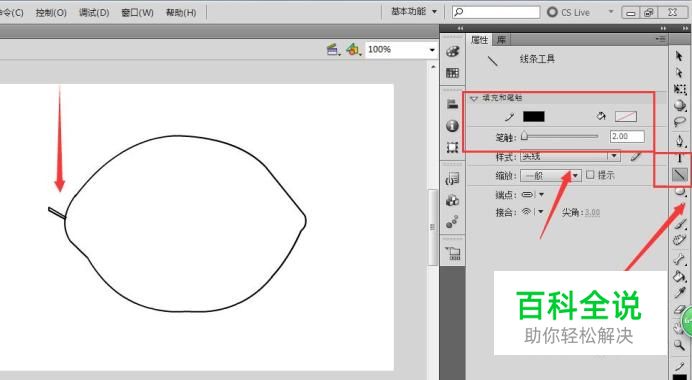Open the 控制(O) menu
692x380 pixels.
[x=51, y=13]
